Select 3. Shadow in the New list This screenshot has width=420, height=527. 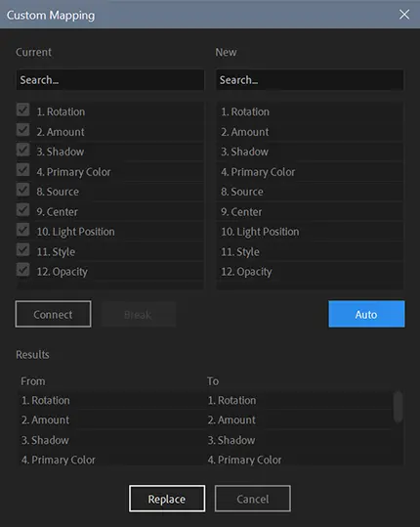(x=310, y=152)
